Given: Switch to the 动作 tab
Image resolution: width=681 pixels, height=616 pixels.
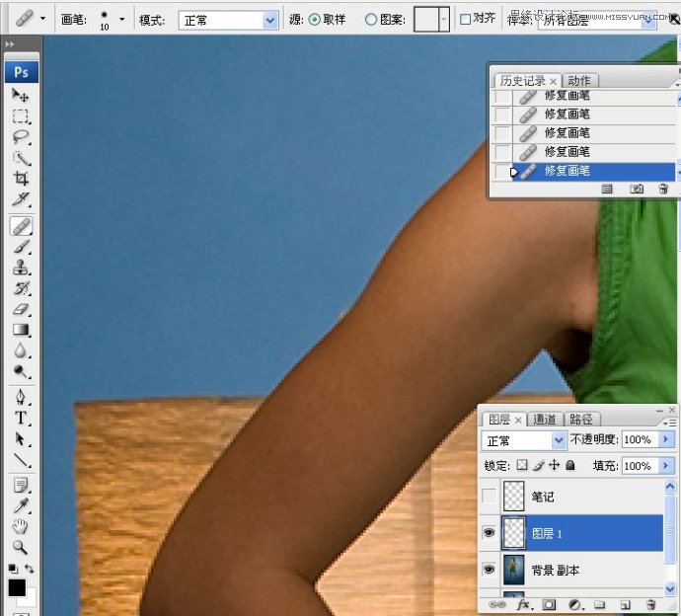Looking at the screenshot, I should pos(579,81).
